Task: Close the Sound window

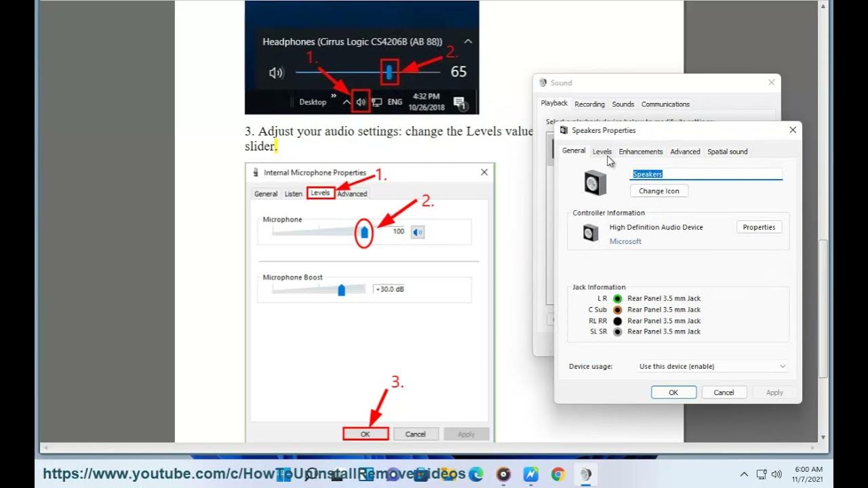Action: 771,83
